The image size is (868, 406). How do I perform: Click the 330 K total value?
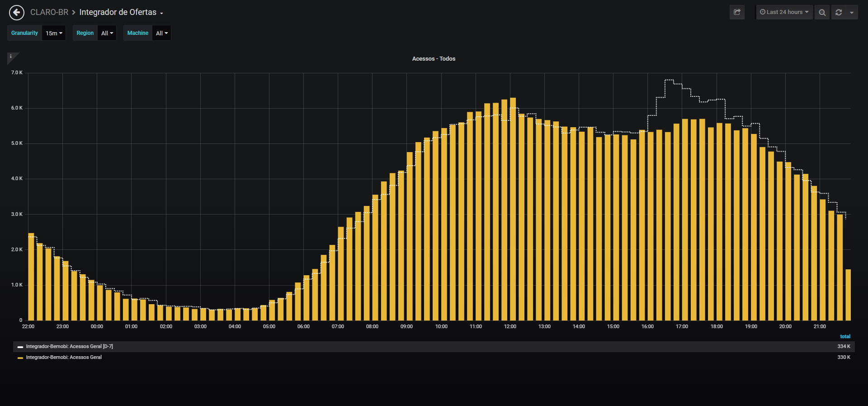pos(844,358)
